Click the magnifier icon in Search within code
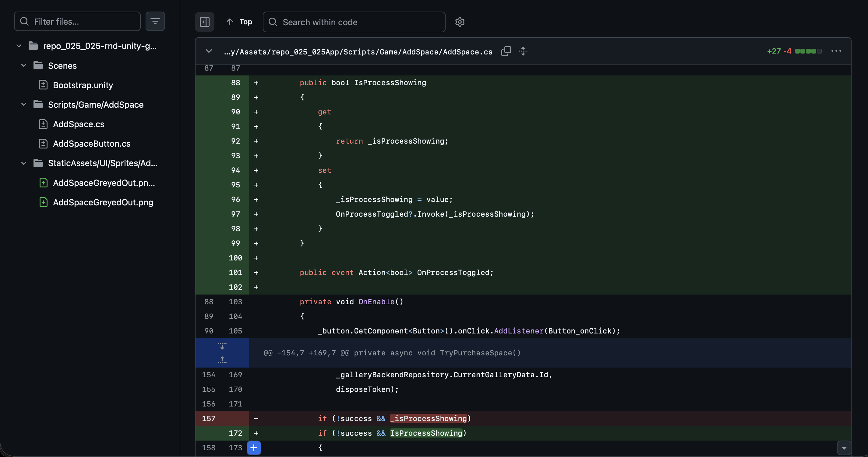Screen dimensions: 868x457 (273, 22)
